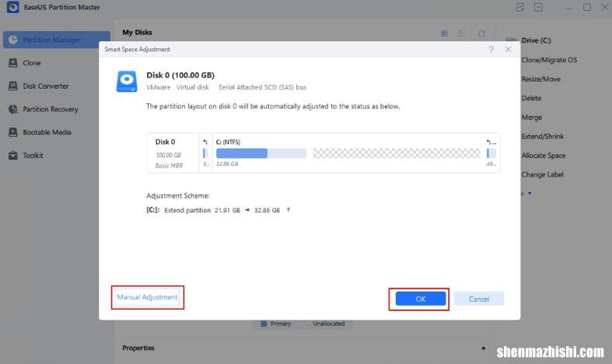
Task: Switch My Disks to grid view icon
Action: 445,33
